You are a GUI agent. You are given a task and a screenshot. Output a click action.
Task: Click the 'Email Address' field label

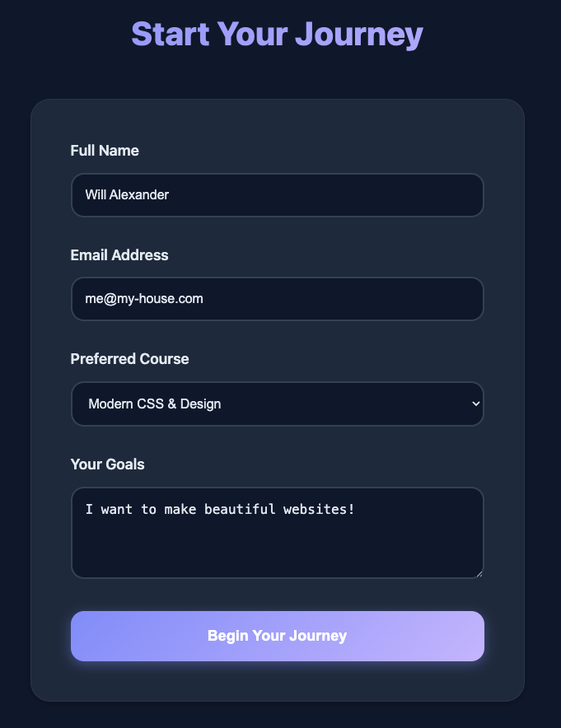[x=119, y=255]
